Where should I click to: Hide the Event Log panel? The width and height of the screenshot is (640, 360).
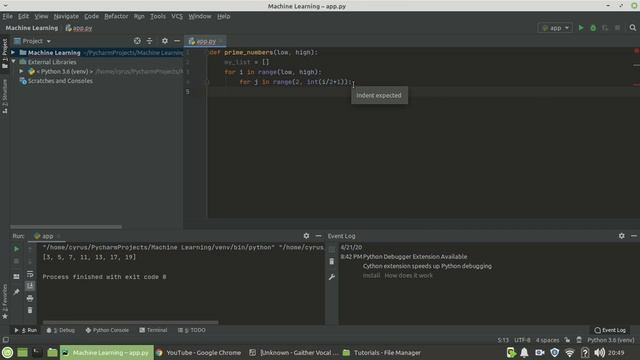click(633, 236)
